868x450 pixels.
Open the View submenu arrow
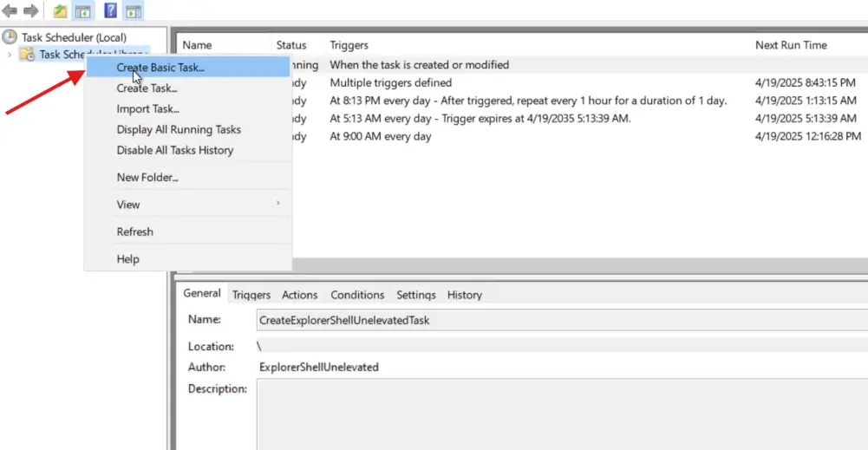(x=277, y=204)
